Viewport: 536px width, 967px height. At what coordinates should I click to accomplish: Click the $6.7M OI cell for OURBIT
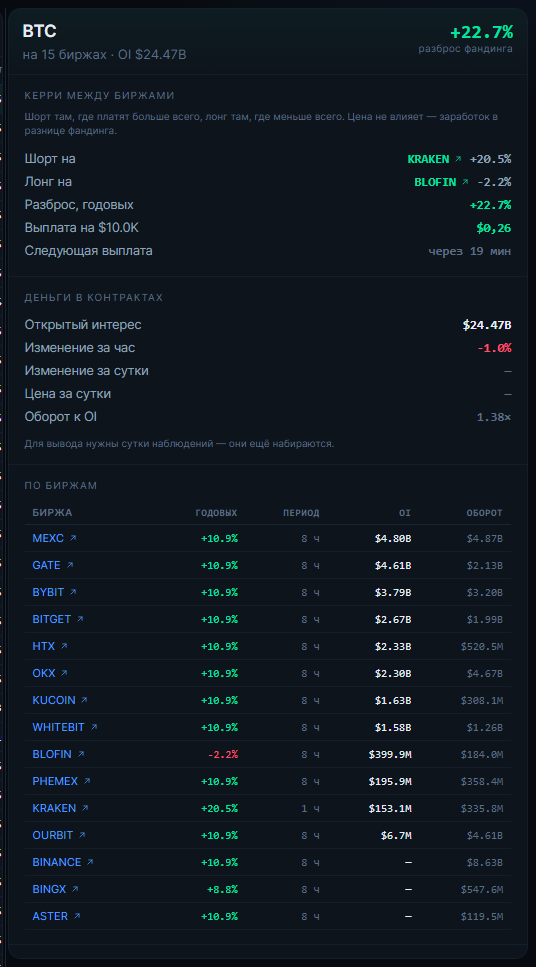pos(396,835)
